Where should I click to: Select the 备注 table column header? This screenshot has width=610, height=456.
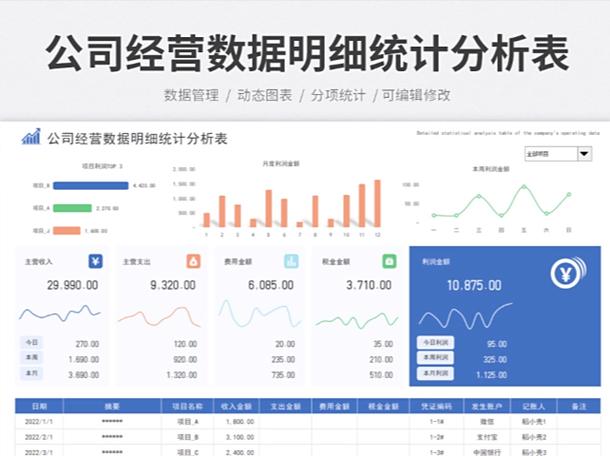point(579,406)
